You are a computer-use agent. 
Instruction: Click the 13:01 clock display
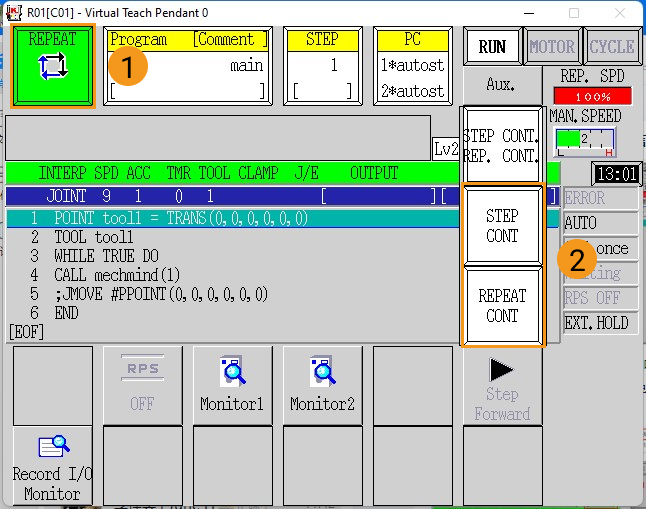coord(617,174)
